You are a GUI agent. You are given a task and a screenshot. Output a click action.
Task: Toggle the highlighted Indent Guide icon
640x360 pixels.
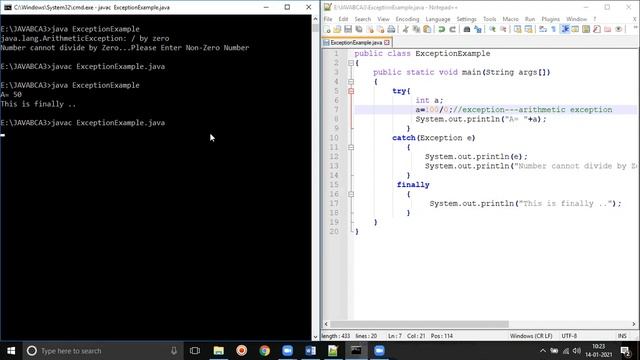[565, 29]
